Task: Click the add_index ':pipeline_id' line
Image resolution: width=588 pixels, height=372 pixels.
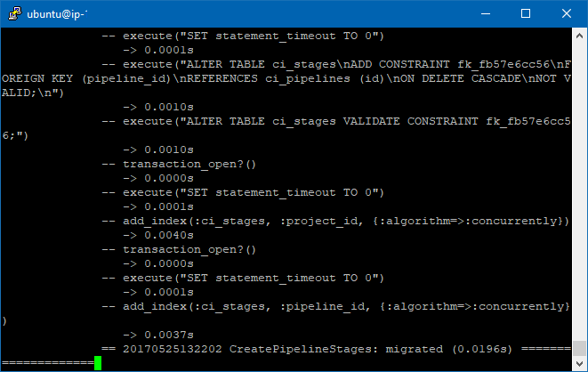Action: [x=334, y=306]
